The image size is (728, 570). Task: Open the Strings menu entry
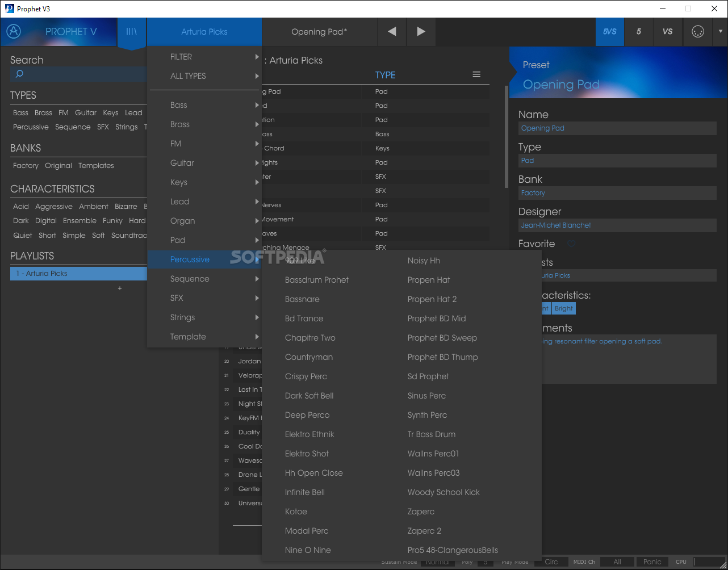[x=204, y=317]
